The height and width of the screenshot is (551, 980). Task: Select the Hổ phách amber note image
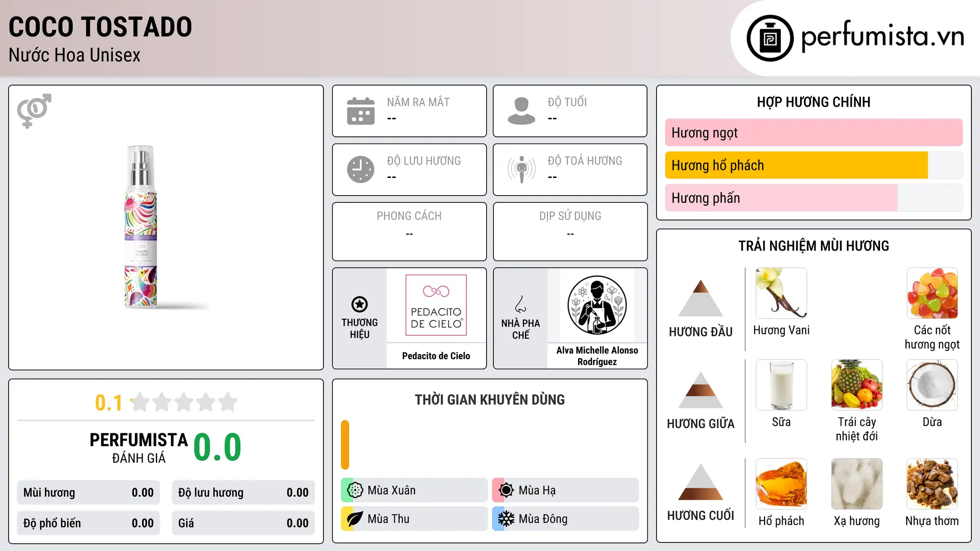(x=781, y=484)
